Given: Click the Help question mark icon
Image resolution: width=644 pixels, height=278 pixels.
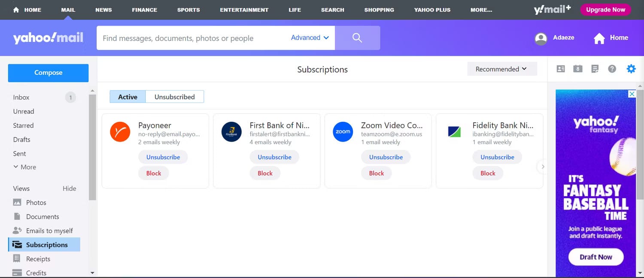Looking at the screenshot, I should [x=612, y=69].
